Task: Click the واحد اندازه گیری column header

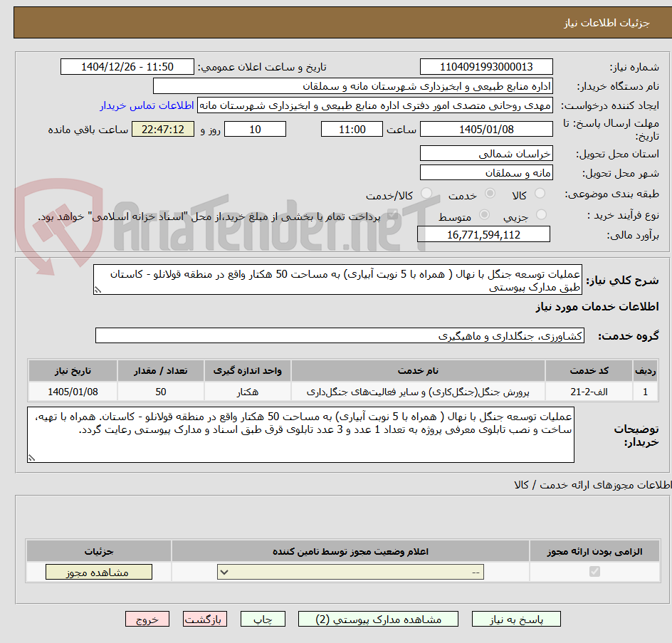Action: (248, 371)
